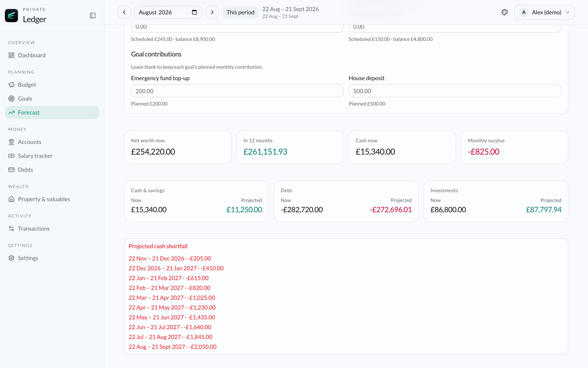
Task: Open the Budget page
Action: tap(52, 85)
